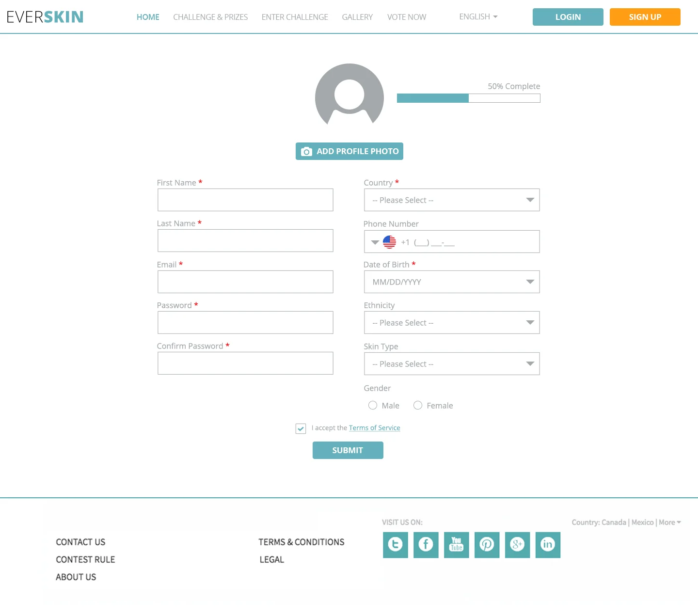Open the phone country code arrow
The image size is (698, 616).
(x=375, y=242)
